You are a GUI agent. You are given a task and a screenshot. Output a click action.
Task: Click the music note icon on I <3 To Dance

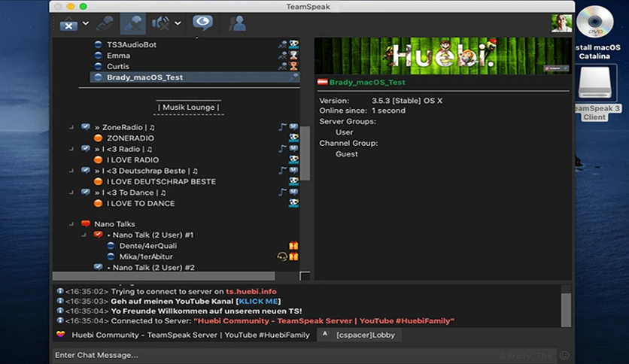click(x=283, y=192)
